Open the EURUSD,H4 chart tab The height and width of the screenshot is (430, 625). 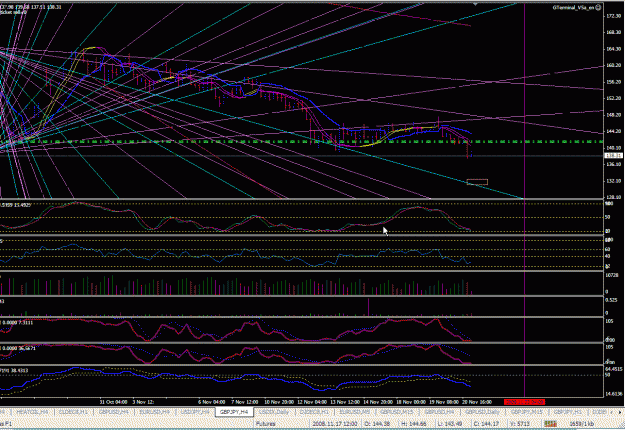[x=155, y=412]
